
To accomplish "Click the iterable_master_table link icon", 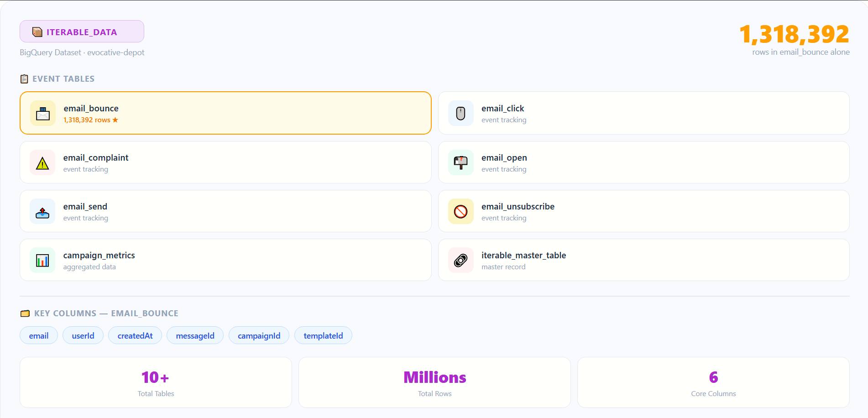I will pos(461,260).
